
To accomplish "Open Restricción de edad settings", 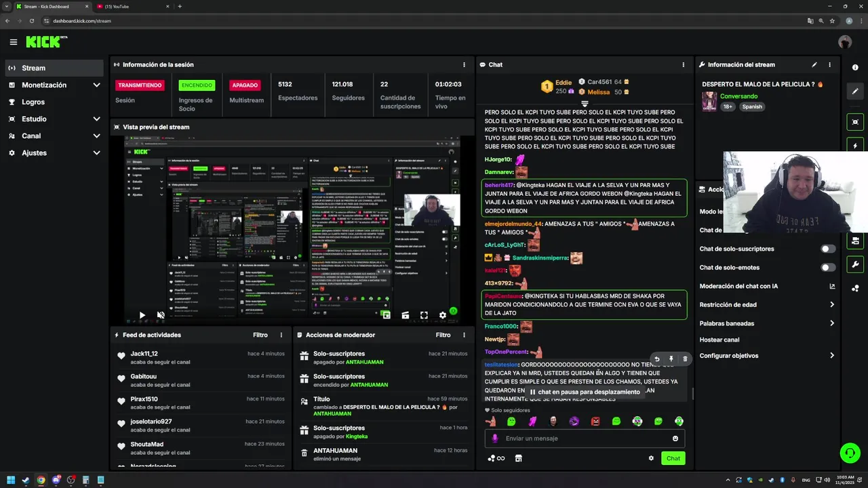I will click(767, 304).
